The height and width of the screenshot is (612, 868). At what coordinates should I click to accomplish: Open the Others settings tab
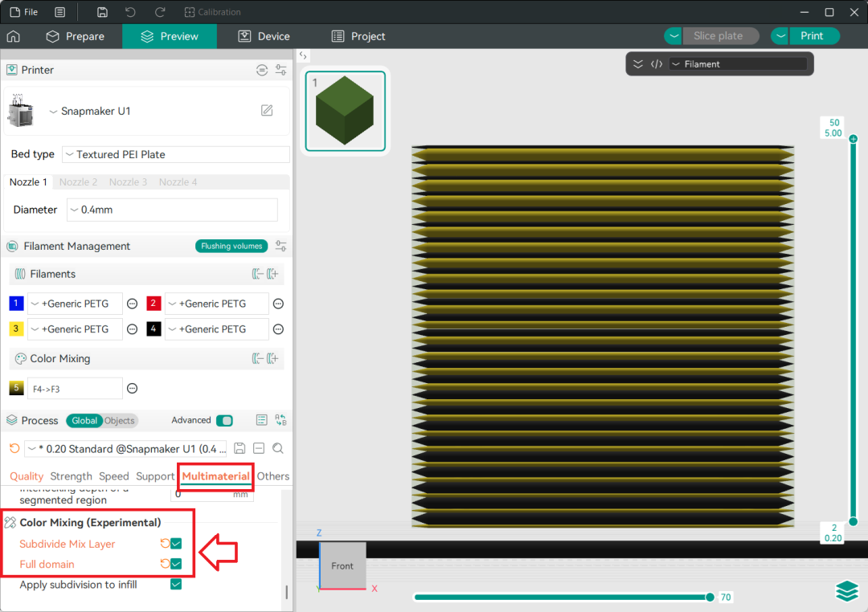click(273, 476)
